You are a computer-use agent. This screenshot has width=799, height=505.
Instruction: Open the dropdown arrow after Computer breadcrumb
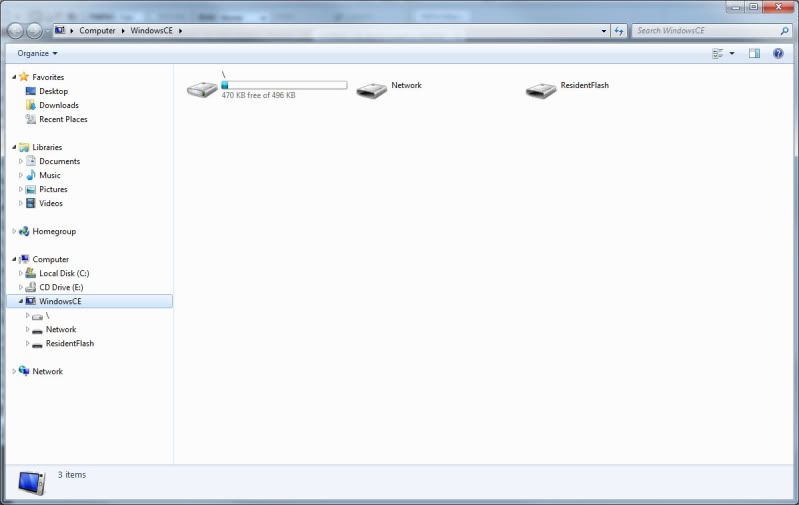(123, 31)
